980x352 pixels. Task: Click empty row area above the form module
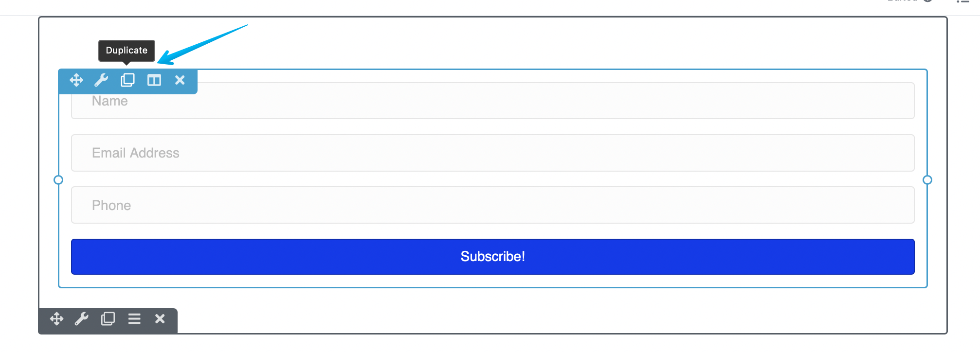pos(535,44)
